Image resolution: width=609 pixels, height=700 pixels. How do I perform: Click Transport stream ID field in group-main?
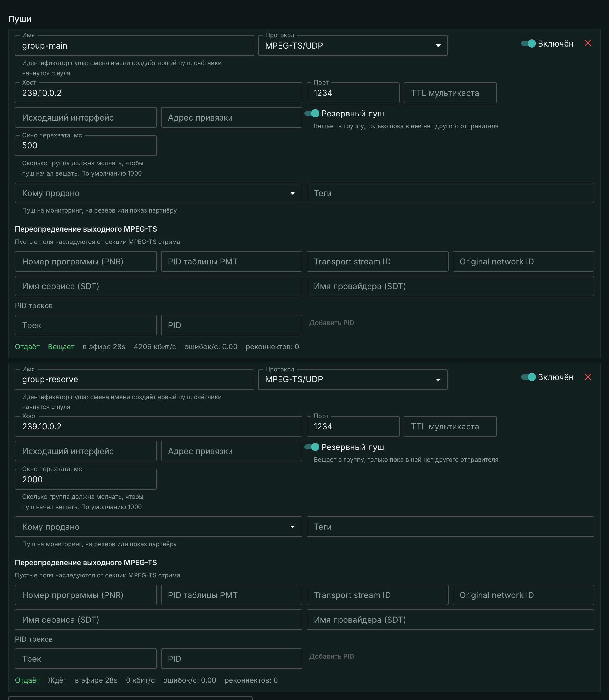(377, 262)
